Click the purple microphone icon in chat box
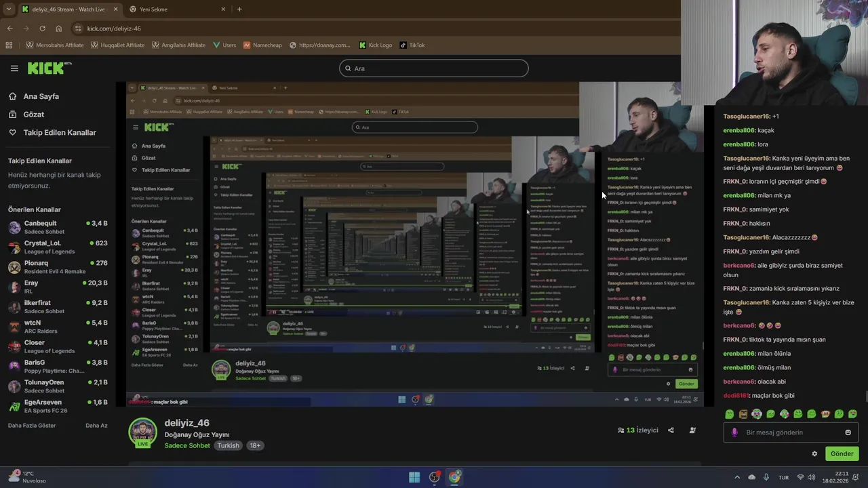The height and width of the screenshot is (488, 868). click(x=734, y=432)
